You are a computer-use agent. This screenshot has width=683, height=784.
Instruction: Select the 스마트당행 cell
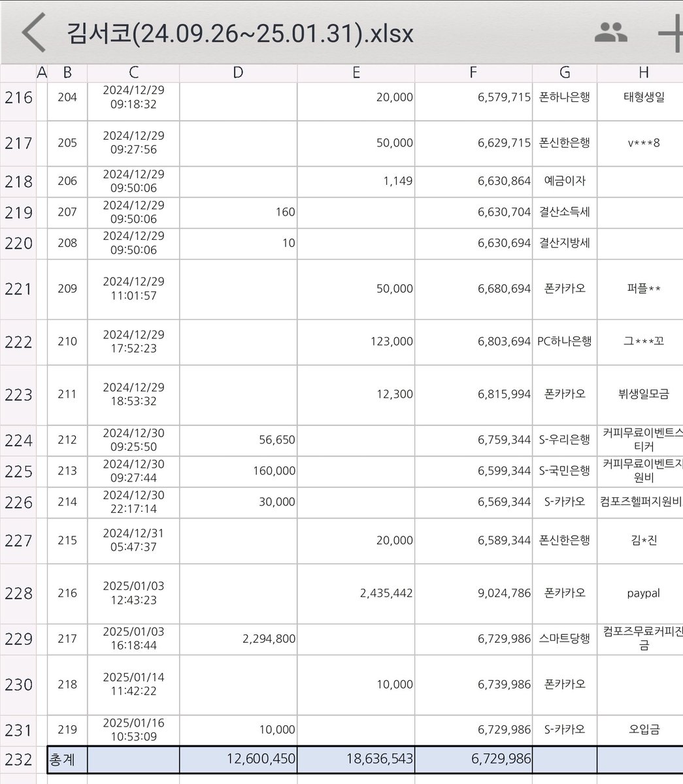pyautogui.click(x=565, y=639)
